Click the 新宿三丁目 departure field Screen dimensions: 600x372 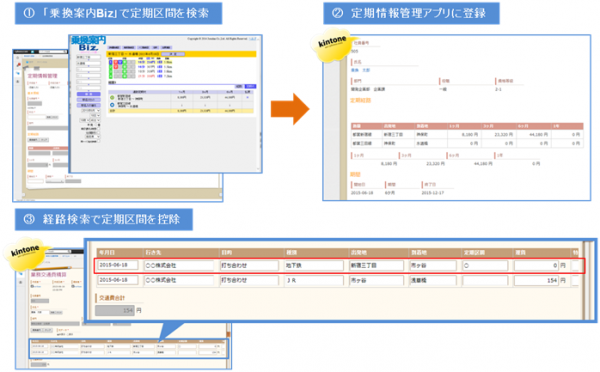(x=377, y=265)
